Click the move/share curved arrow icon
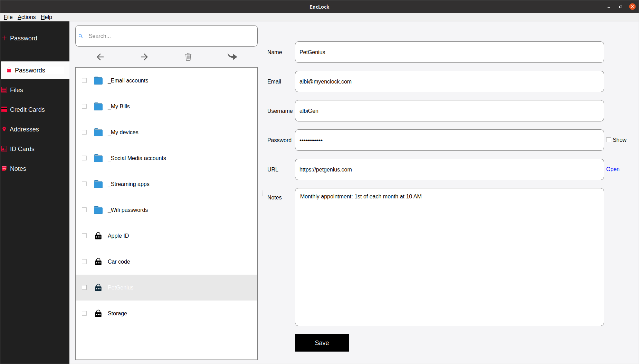The height and width of the screenshot is (364, 639). 232,57
